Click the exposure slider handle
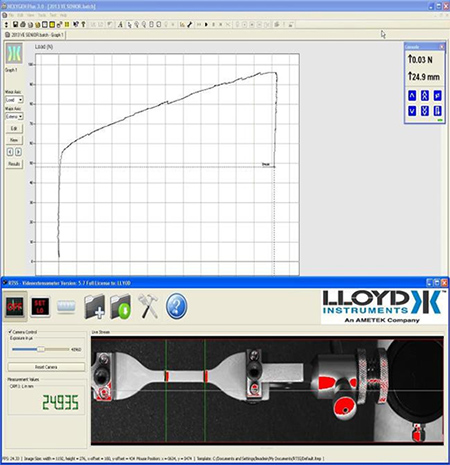The width and height of the screenshot is (450, 465). click(41, 349)
